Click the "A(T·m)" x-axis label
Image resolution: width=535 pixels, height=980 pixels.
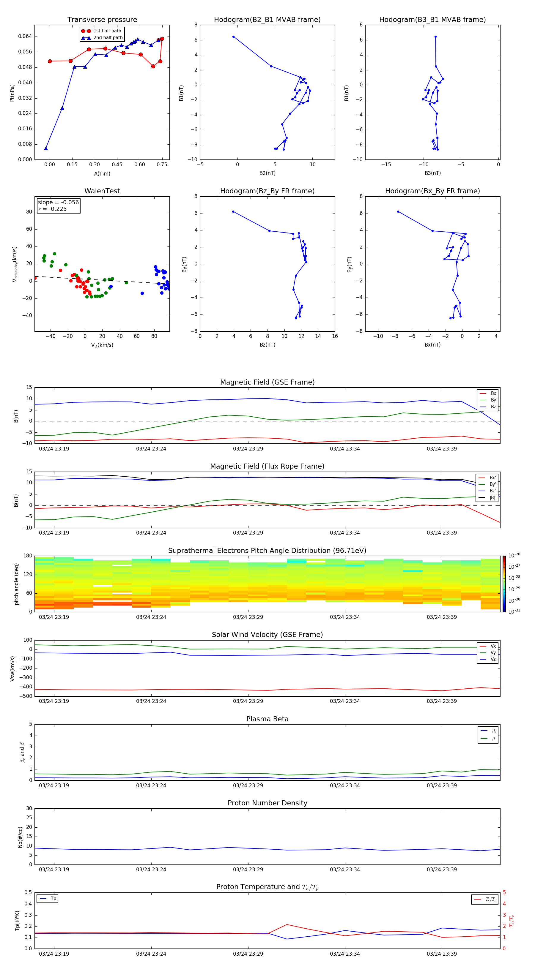click(x=102, y=174)
